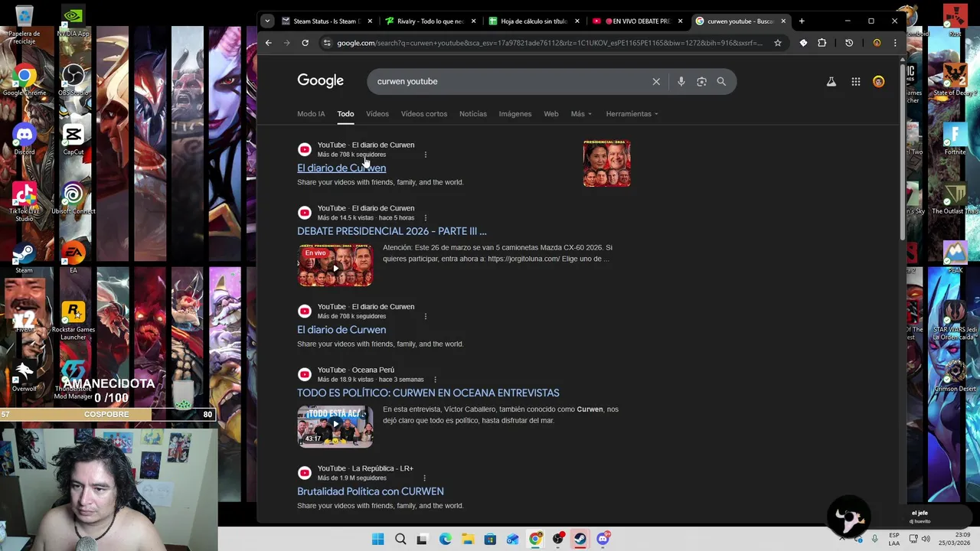Close the Rivalry browser tab
Screen dimensions: 980x551
tap(473, 21)
